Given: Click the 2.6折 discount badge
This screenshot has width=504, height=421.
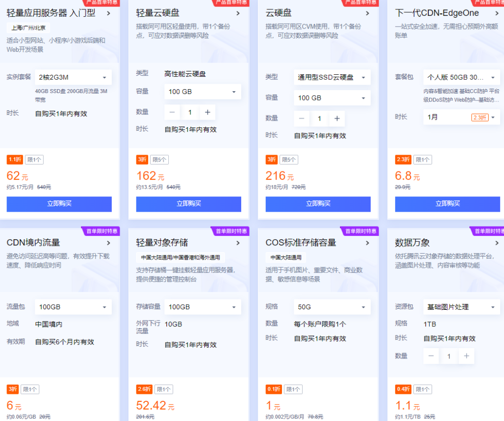Looking at the screenshot, I should (144, 389).
